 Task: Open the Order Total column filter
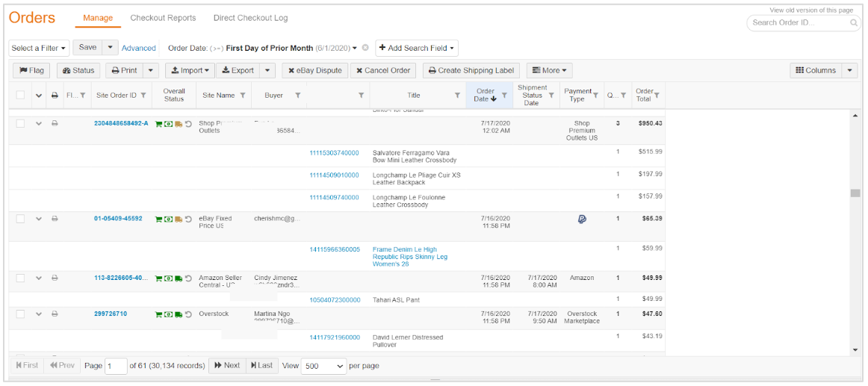657,95
